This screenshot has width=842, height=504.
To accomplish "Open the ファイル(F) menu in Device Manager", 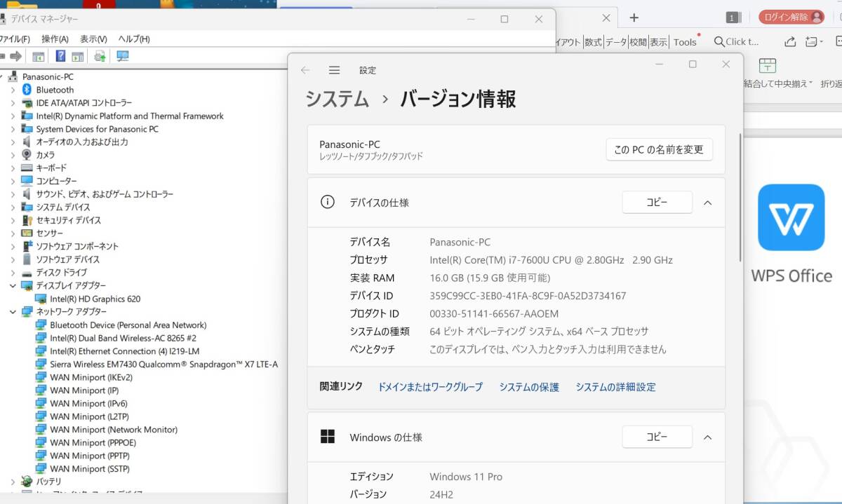I will [x=15, y=39].
